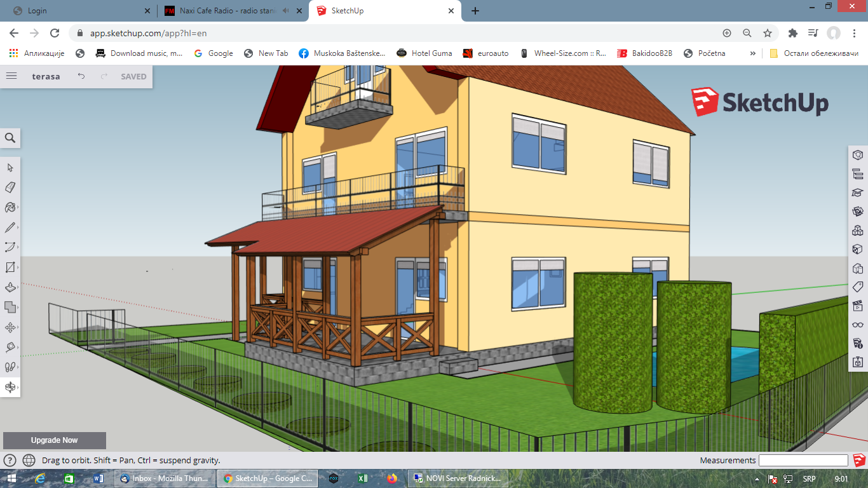
Task: Choose the Paint Bucket tool
Action: (10, 208)
